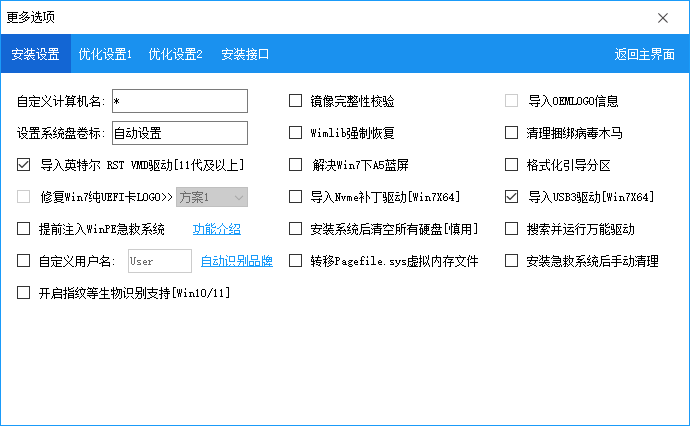
Task: Click the 自定义计算机名 input field
Action: [179, 101]
